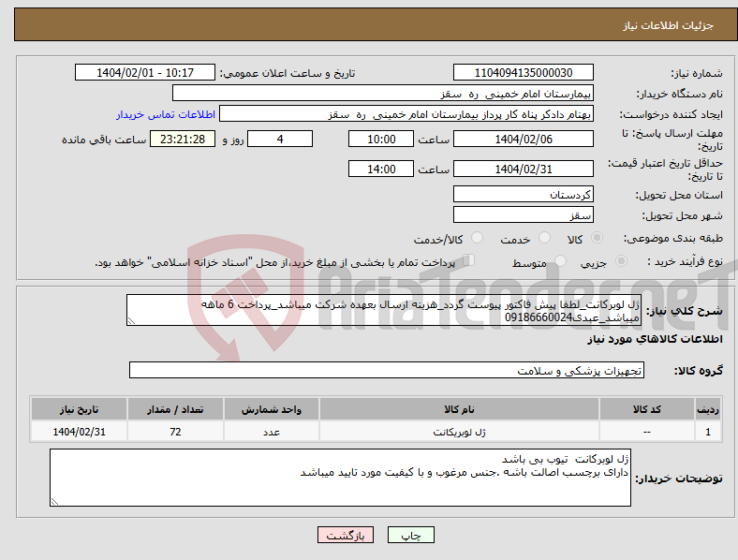The height and width of the screenshot is (560, 738).
Task: Click the remaining time field 23:21:28
Action: tap(183, 139)
